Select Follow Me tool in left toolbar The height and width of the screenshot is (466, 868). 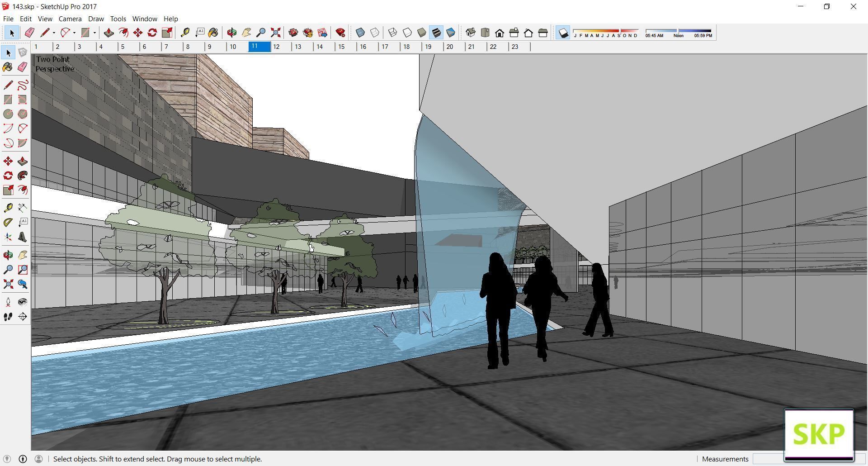click(x=23, y=176)
